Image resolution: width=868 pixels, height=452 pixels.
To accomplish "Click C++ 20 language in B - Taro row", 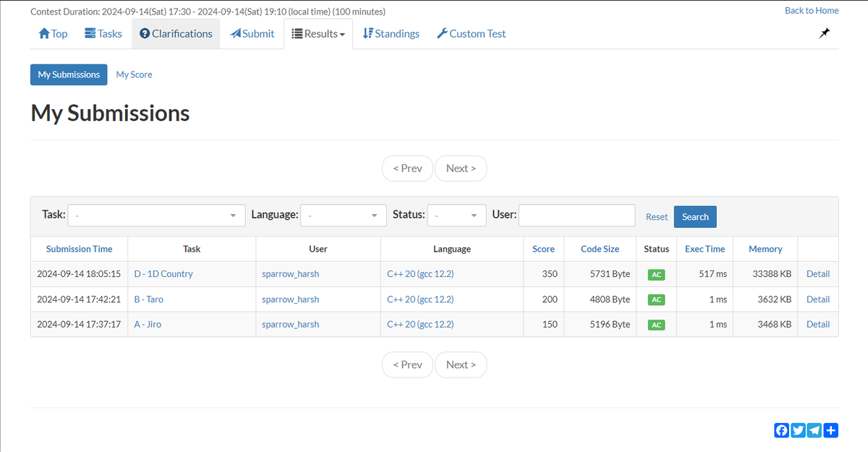I will (x=420, y=299).
